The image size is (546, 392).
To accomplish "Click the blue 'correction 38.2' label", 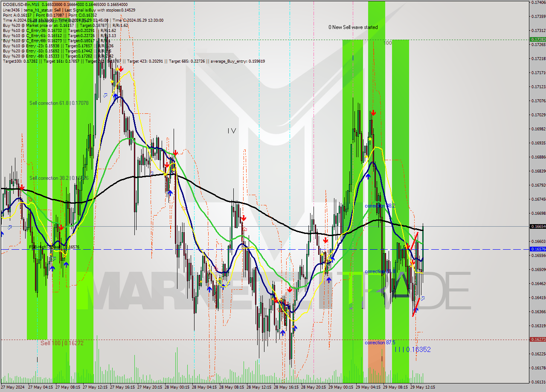I will click(380, 205).
